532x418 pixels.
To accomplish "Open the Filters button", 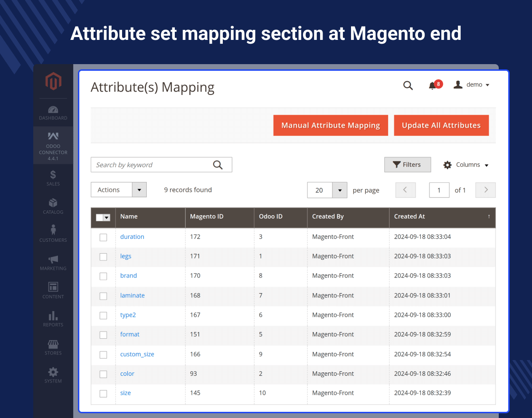I will [x=408, y=164].
